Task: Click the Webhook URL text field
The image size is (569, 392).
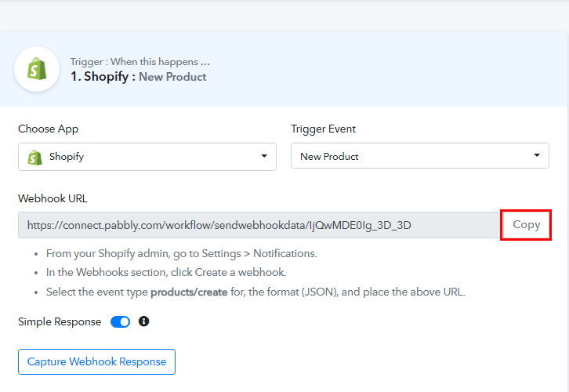Action: pos(259,225)
